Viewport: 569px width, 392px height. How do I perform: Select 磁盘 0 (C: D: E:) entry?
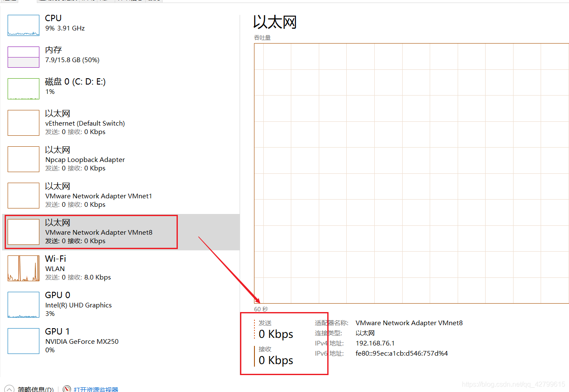click(121, 88)
